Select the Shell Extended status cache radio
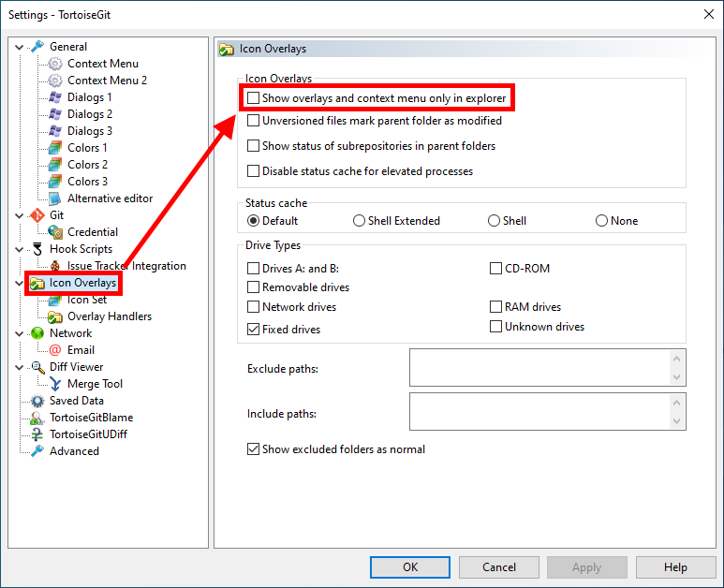The height and width of the screenshot is (588, 724). click(359, 221)
